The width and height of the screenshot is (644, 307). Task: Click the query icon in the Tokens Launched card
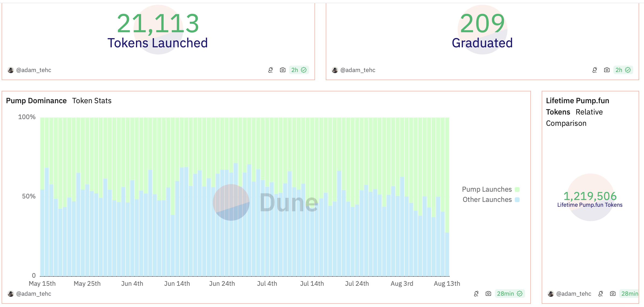(x=271, y=70)
